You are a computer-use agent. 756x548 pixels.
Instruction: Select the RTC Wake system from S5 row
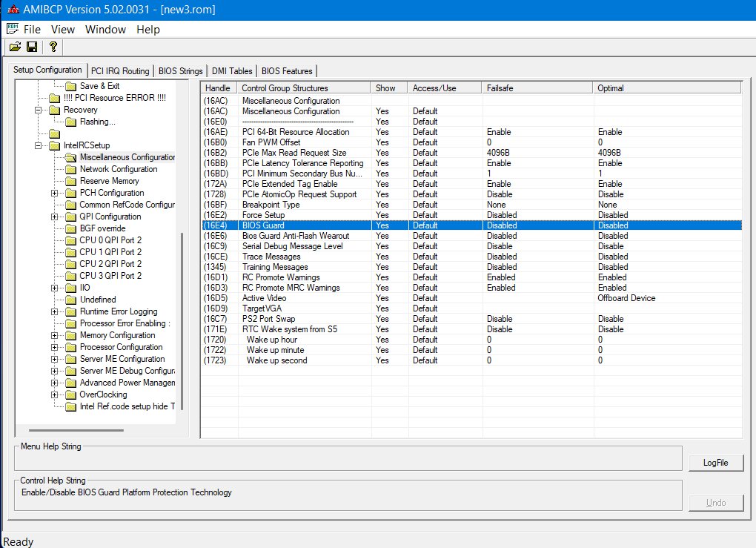[471, 329]
